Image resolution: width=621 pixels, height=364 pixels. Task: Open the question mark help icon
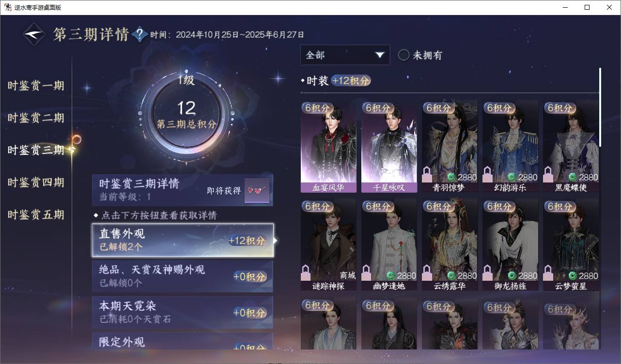click(140, 34)
